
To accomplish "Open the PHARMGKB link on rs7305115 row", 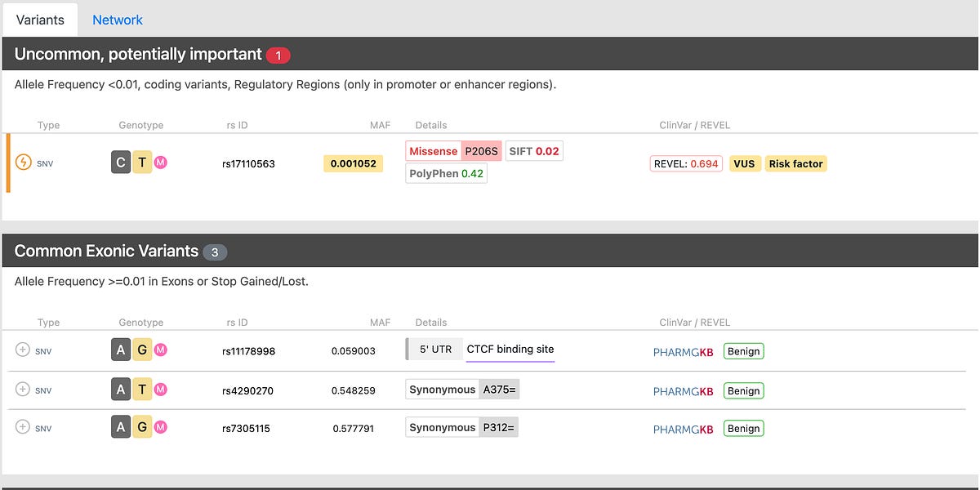I will point(684,428).
